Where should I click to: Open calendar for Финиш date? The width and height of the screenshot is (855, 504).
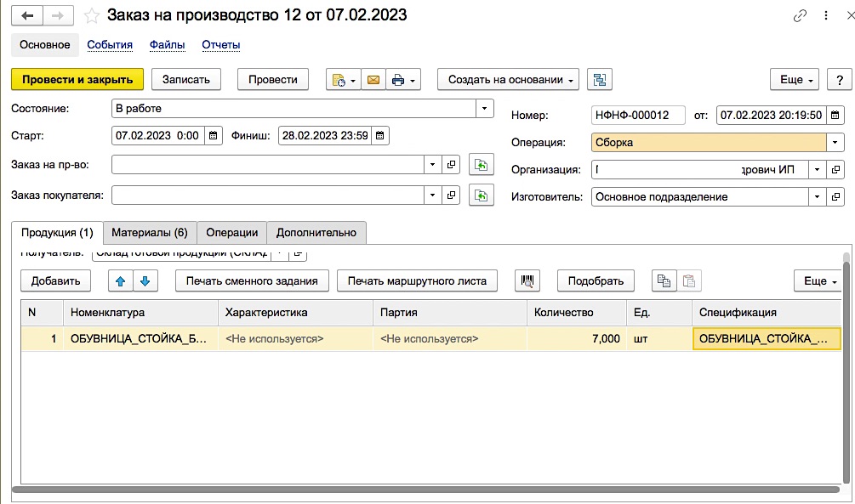tap(380, 135)
